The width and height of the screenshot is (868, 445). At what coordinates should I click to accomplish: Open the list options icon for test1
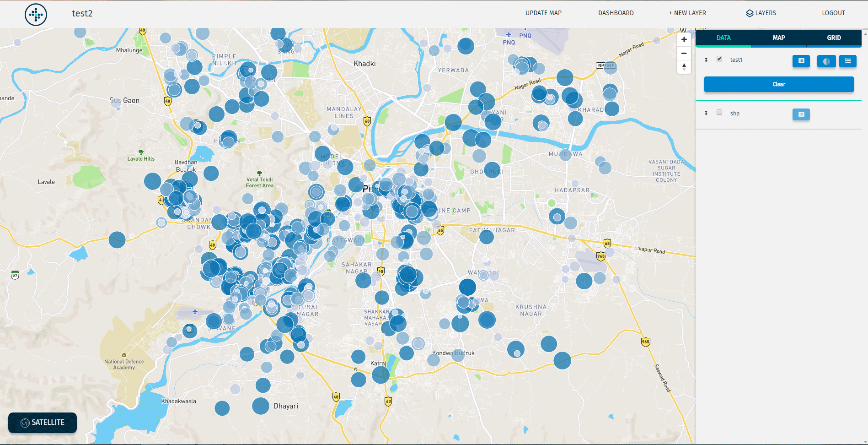(847, 61)
